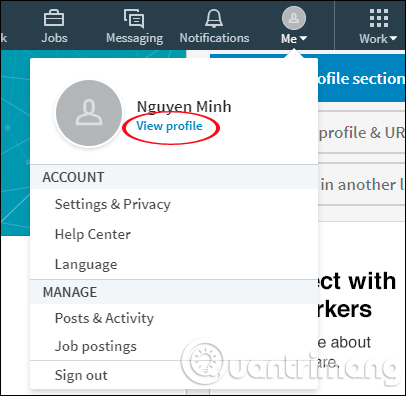Image resolution: width=406 pixels, height=396 pixels.
Task: Click the Me avatar in the navbar
Action: click(294, 18)
